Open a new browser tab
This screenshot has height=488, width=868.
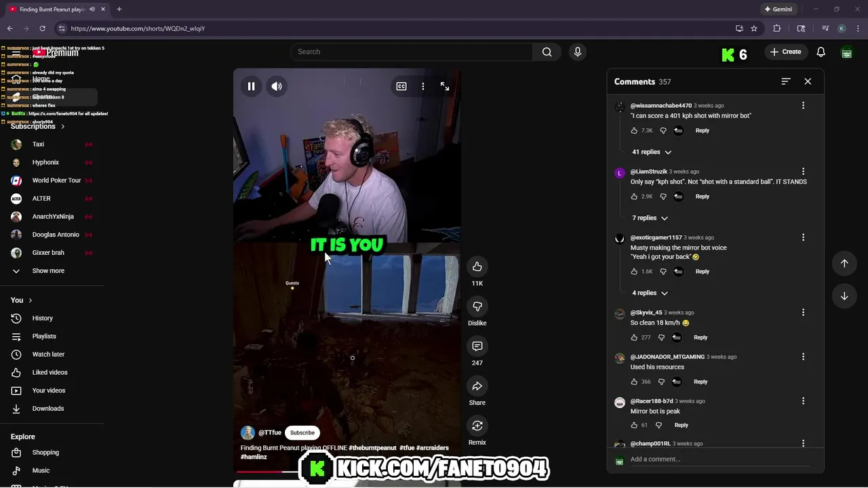119,9
